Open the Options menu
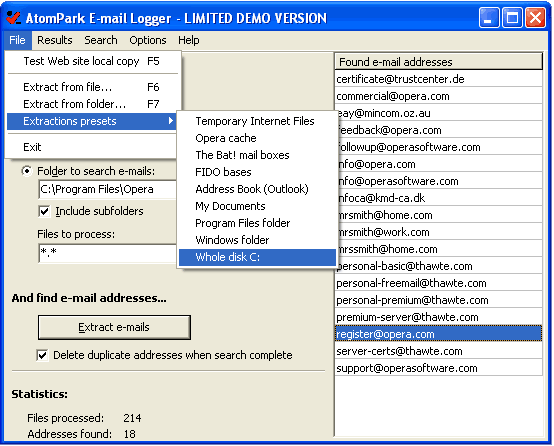This screenshot has width=554, height=446. pos(148,40)
